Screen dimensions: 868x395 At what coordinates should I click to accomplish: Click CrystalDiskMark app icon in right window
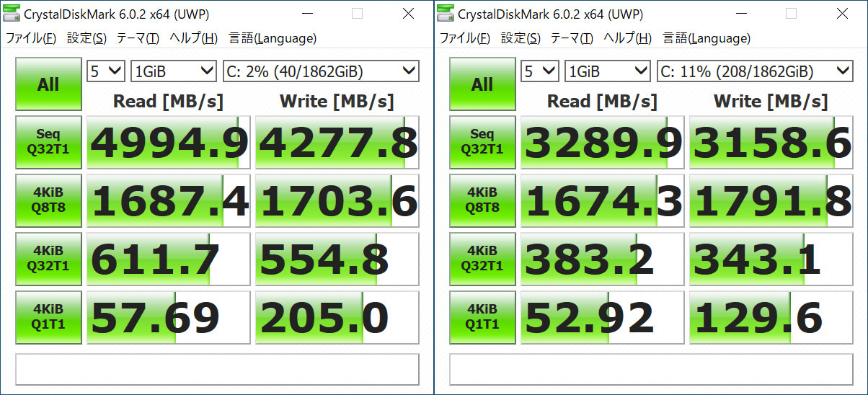446,14
